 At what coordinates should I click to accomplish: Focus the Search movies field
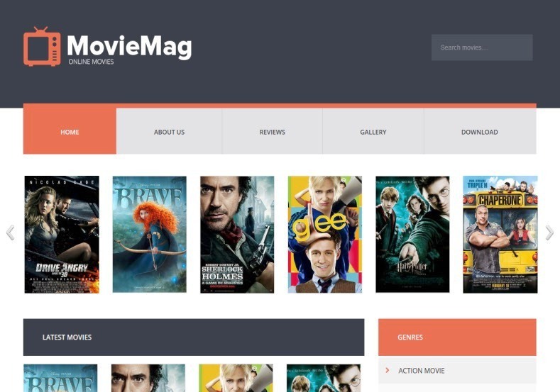pos(482,47)
